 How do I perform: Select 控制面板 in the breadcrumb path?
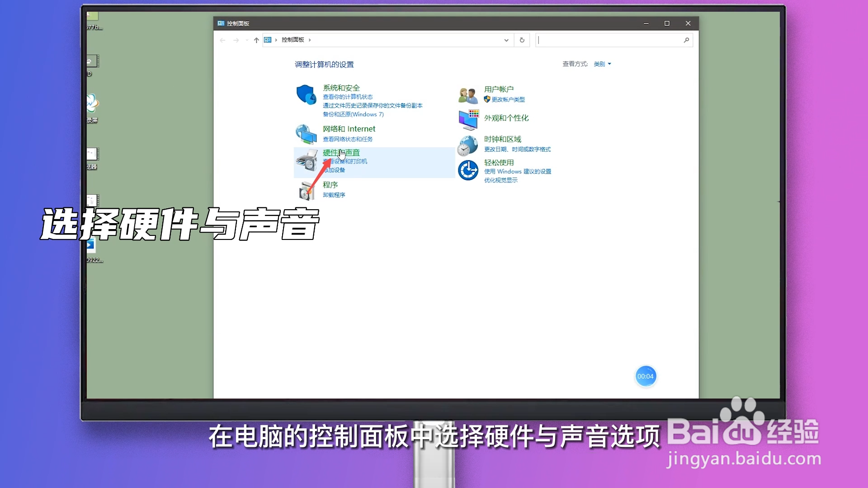(293, 40)
